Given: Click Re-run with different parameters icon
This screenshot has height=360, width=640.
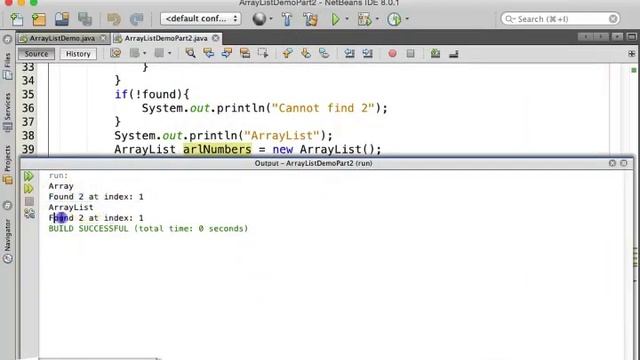Looking at the screenshot, I should point(29,189).
